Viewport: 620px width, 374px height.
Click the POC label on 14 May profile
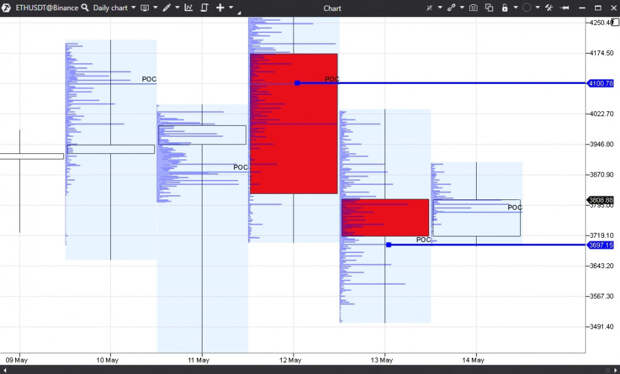tap(514, 207)
